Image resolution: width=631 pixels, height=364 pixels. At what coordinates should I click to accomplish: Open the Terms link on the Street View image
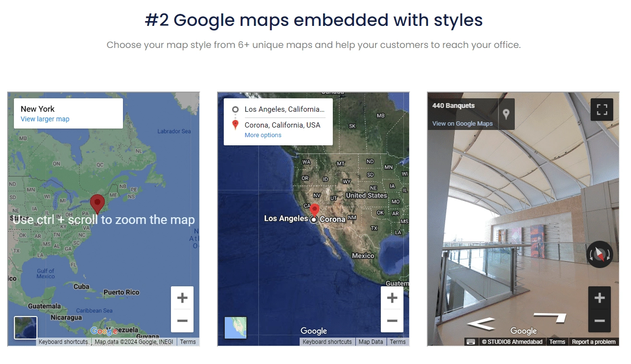coord(557,342)
